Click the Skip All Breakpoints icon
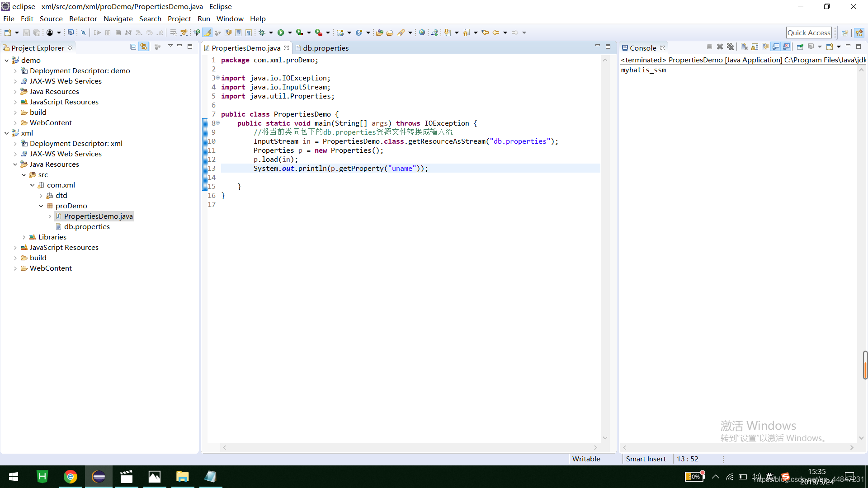This screenshot has height=488, width=868. [x=83, y=33]
